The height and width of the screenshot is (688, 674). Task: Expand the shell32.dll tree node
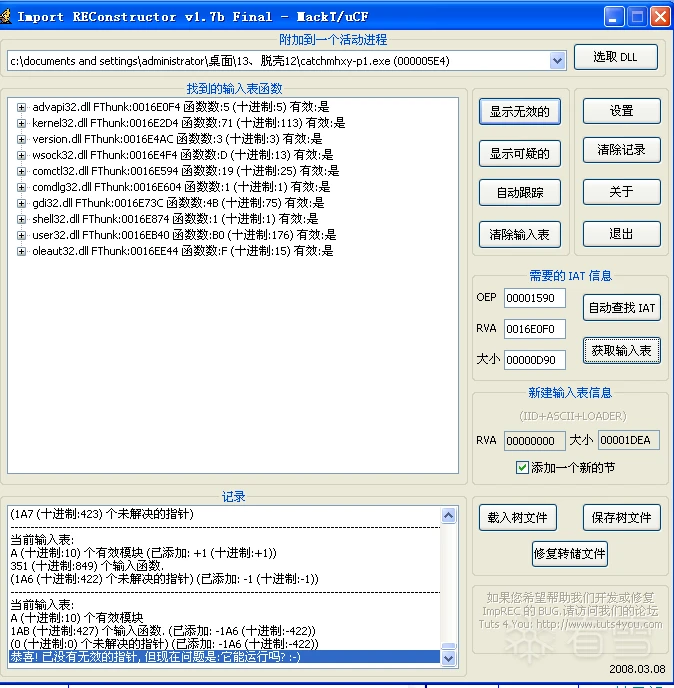(x=21, y=219)
